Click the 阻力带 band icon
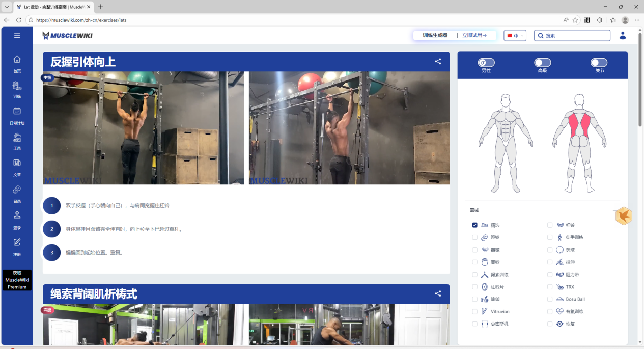644x349 pixels. pos(559,275)
